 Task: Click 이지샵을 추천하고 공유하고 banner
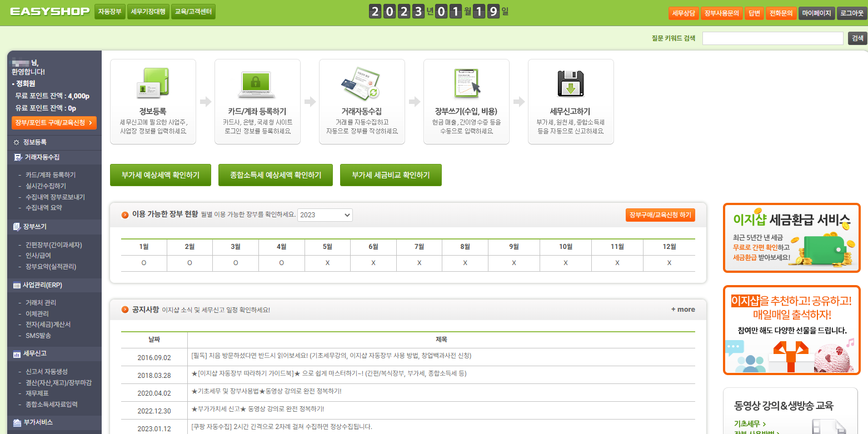coord(792,330)
